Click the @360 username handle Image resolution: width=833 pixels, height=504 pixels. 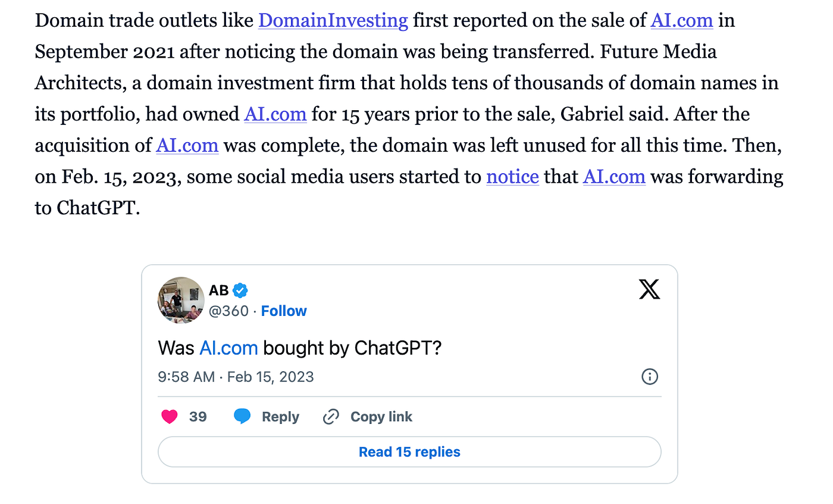(x=228, y=311)
